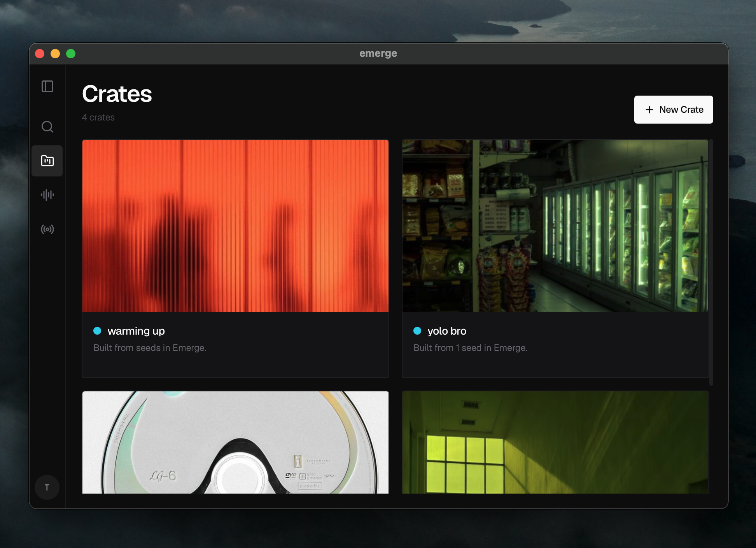
Task: Click the Crates page heading
Action: pyautogui.click(x=117, y=94)
